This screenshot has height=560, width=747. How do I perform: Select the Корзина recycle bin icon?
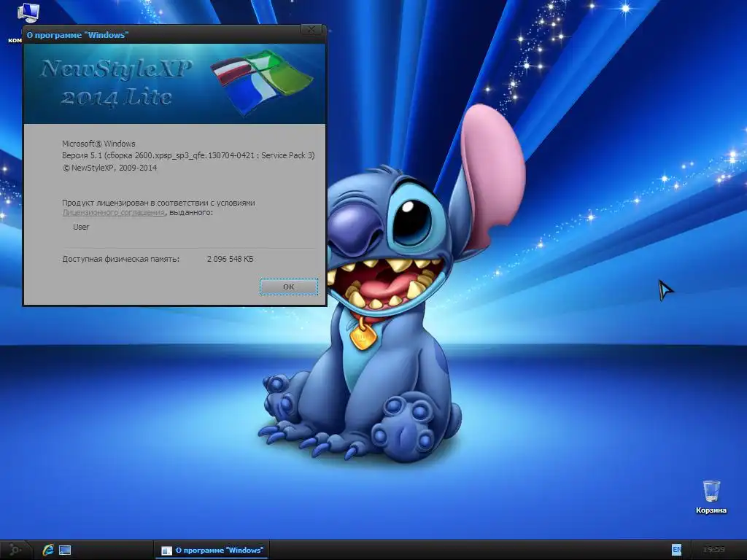[711, 497]
